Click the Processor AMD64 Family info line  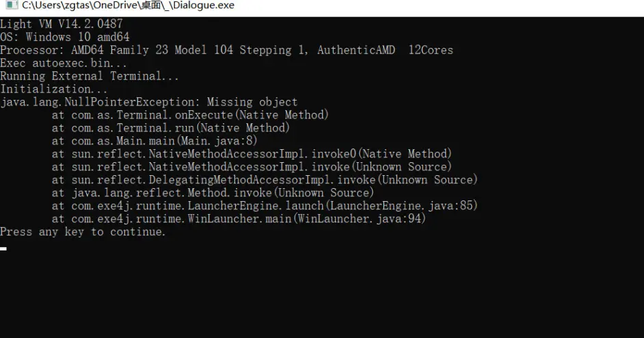(x=226, y=50)
